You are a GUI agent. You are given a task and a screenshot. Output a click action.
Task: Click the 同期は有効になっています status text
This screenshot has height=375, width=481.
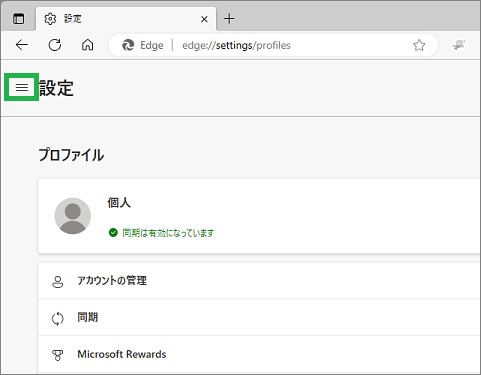coord(168,233)
